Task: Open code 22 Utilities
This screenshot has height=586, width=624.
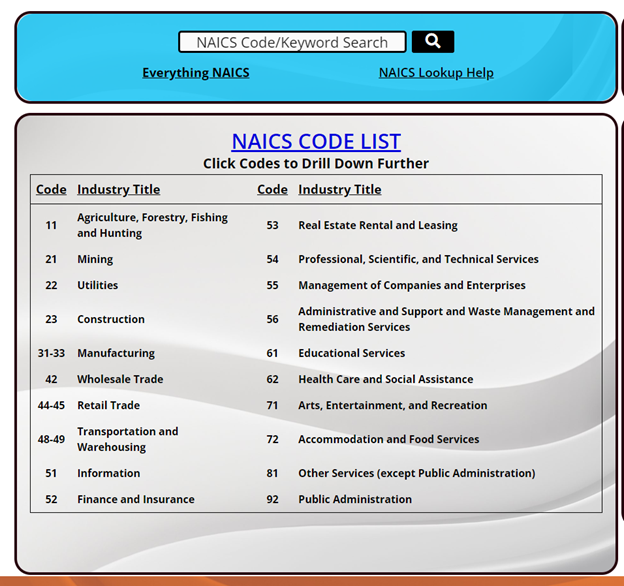Action: 51,285
